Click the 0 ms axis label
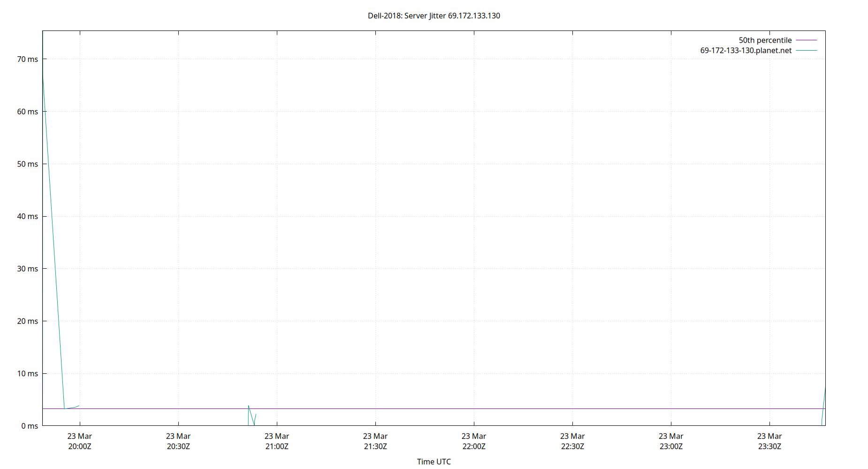Image resolution: width=868 pixels, height=469 pixels. [30, 426]
